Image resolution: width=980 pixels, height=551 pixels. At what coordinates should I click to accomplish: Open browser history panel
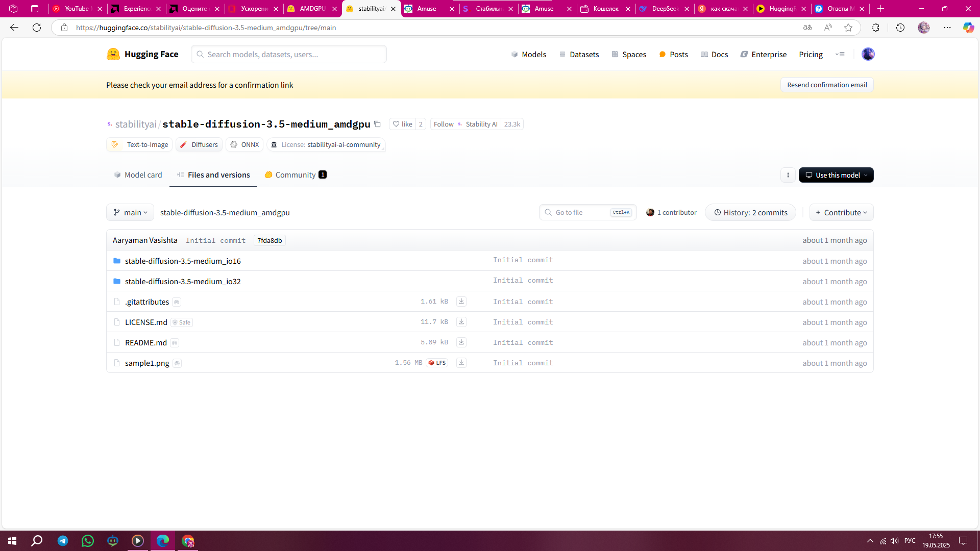[x=900, y=28]
